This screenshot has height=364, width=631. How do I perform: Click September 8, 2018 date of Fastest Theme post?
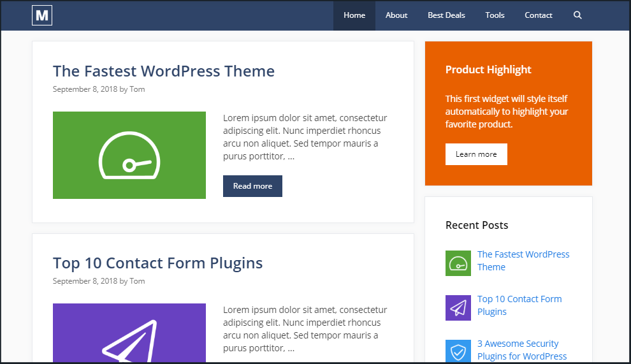point(85,89)
